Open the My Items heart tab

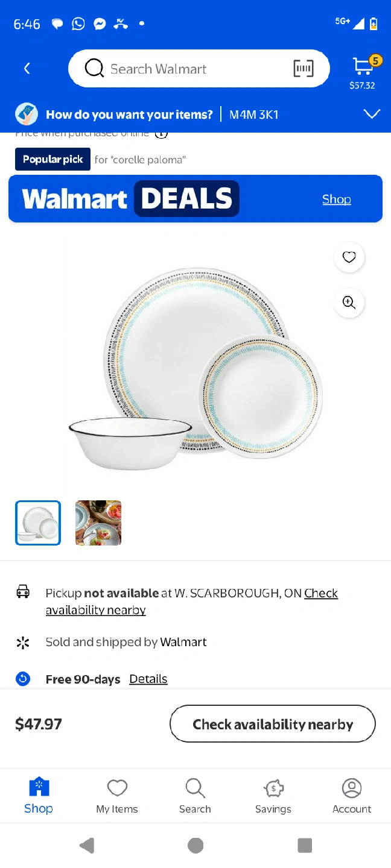tap(117, 796)
